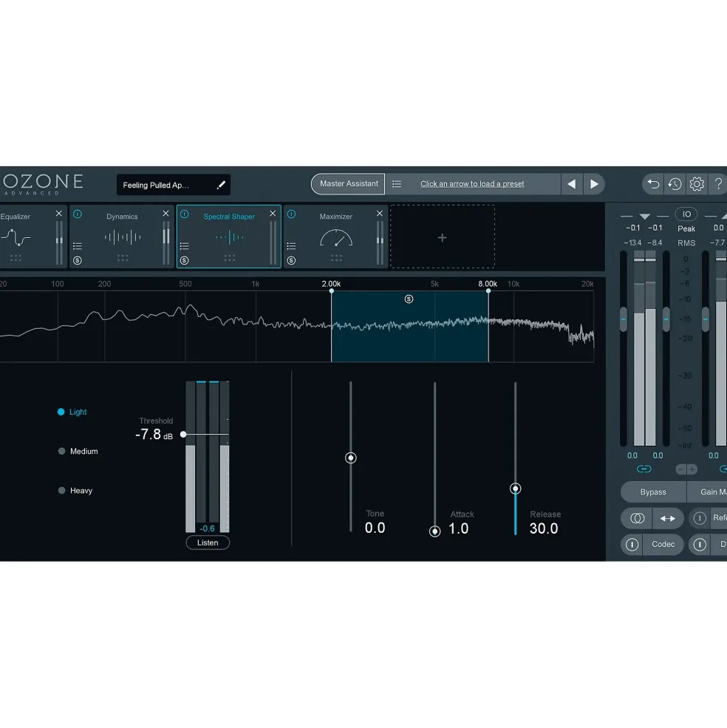Remove the Equalizer module with its X
This screenshot has width=727, height=728.
coord(59,213)
